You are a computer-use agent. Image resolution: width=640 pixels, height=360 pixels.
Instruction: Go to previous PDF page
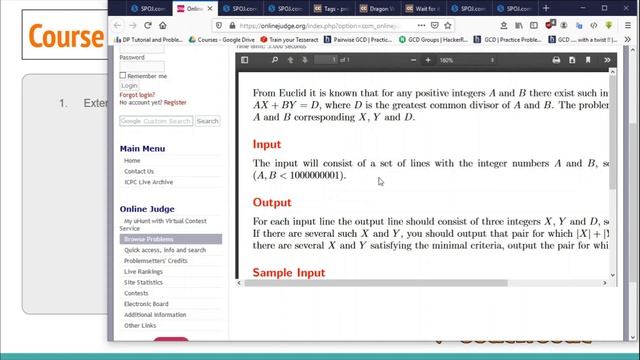[x=290, y=60]
